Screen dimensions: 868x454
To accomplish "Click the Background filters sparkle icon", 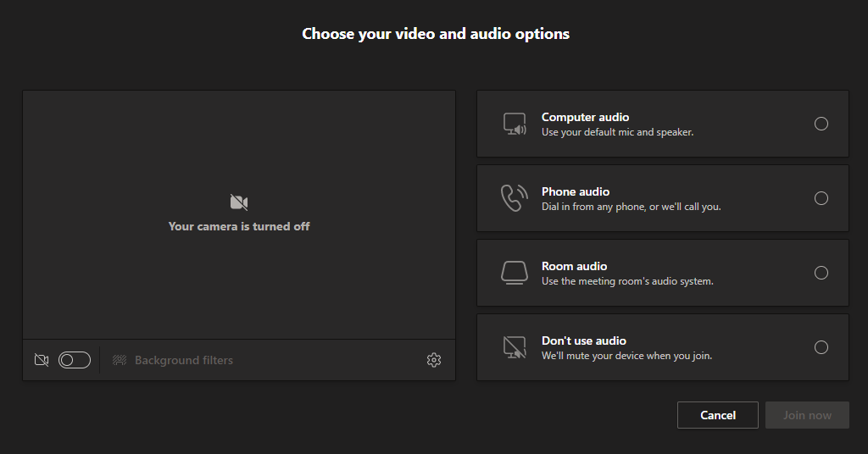I will (120, 360).
